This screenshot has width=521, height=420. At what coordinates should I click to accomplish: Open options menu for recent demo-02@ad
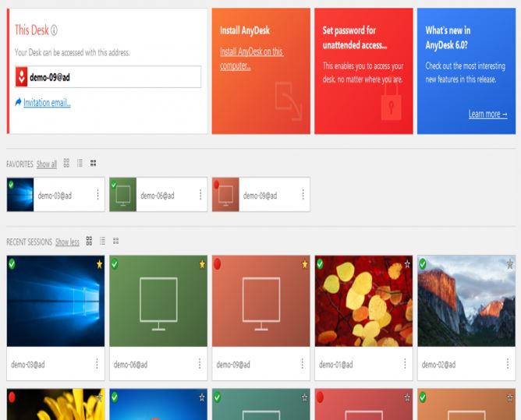(508, 364)
